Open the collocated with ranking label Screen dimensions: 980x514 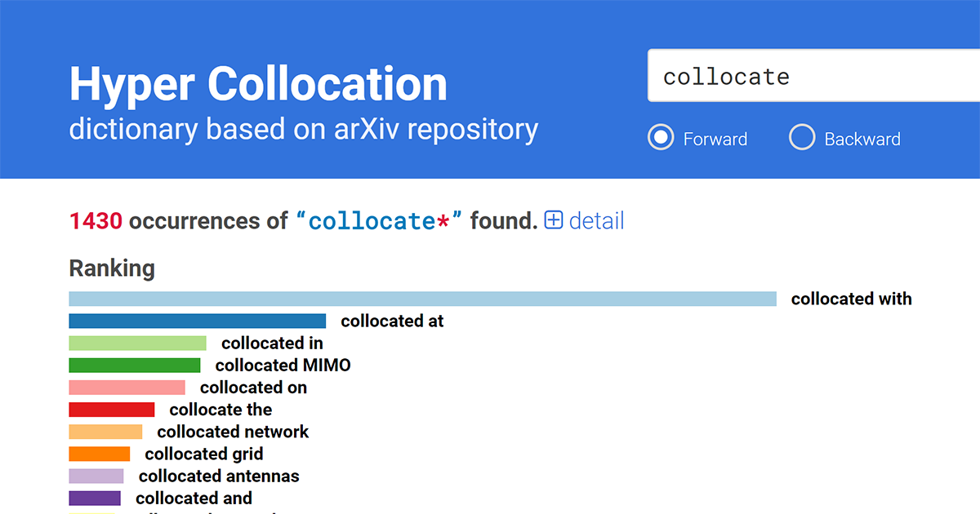(851, 299)
